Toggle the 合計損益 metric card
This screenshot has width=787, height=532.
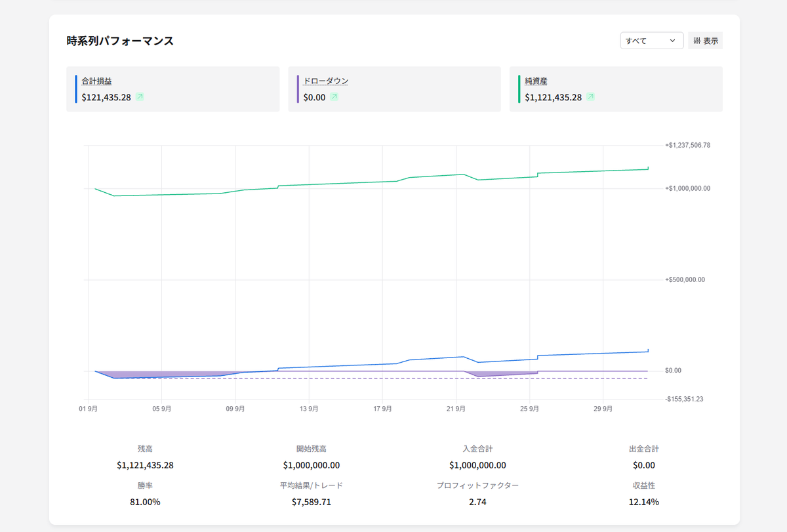(x=172, y=89)
